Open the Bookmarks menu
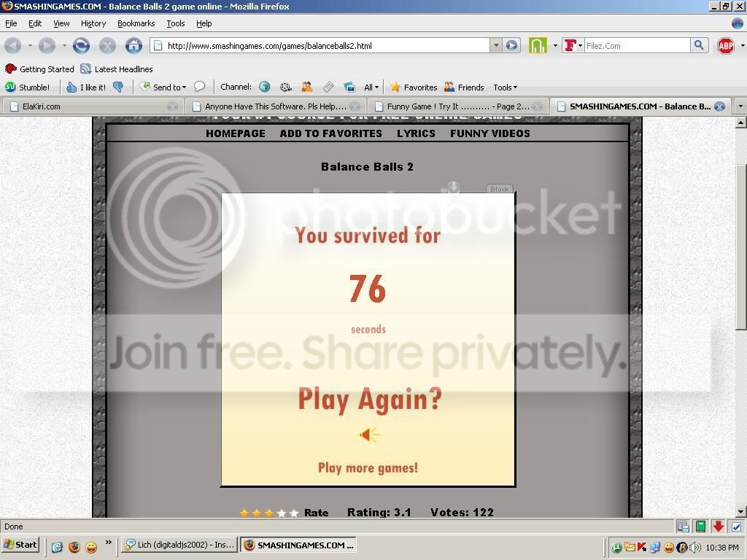This screenshot has width=747, height=560. pos(136,23)
